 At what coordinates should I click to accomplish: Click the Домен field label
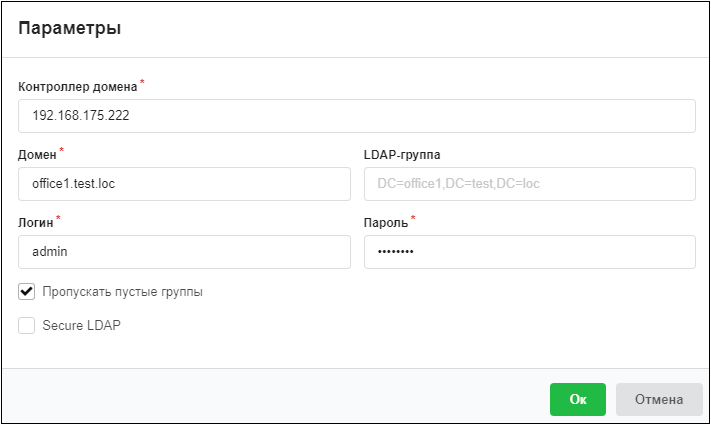click(x=37, y=155)
